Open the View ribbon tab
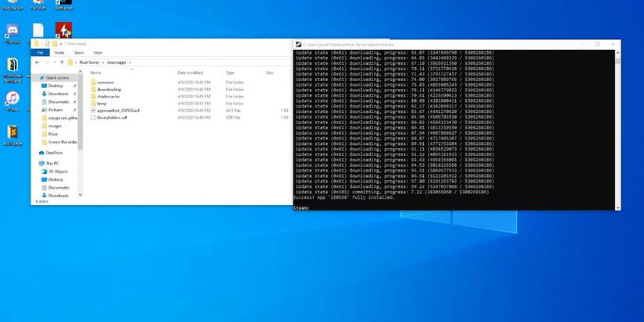This screenshot has height=322, width=644. click(x=98, y=53)
